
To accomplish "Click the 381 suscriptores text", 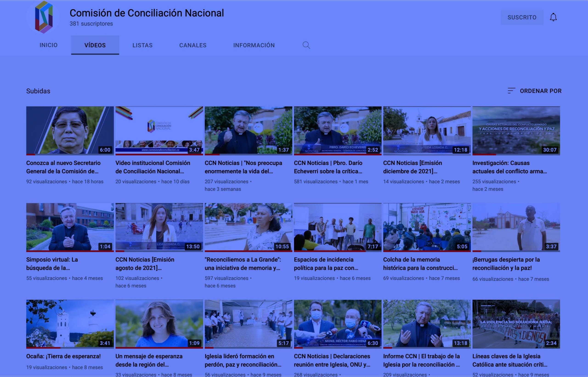I will (91, 24).
